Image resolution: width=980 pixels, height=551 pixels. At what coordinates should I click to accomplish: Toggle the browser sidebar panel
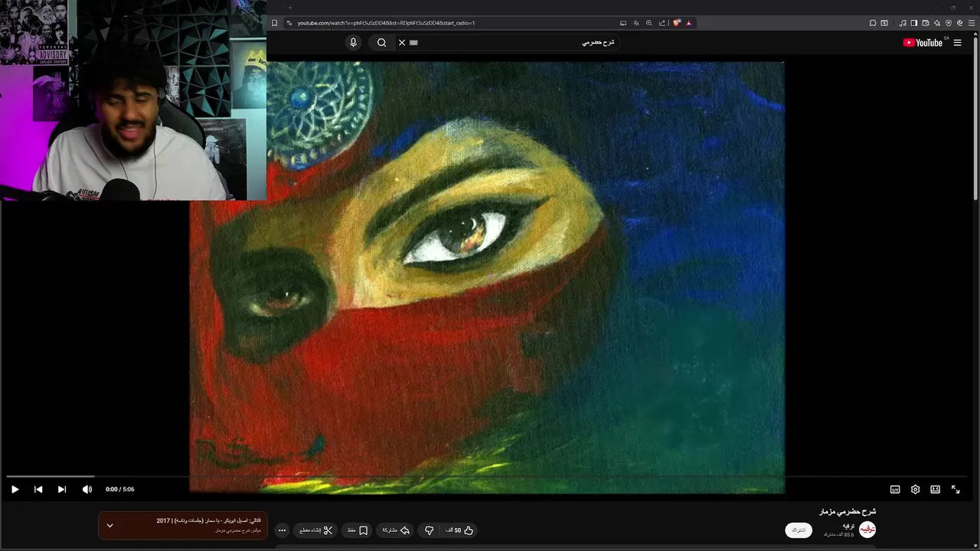[x=914, y=23]
